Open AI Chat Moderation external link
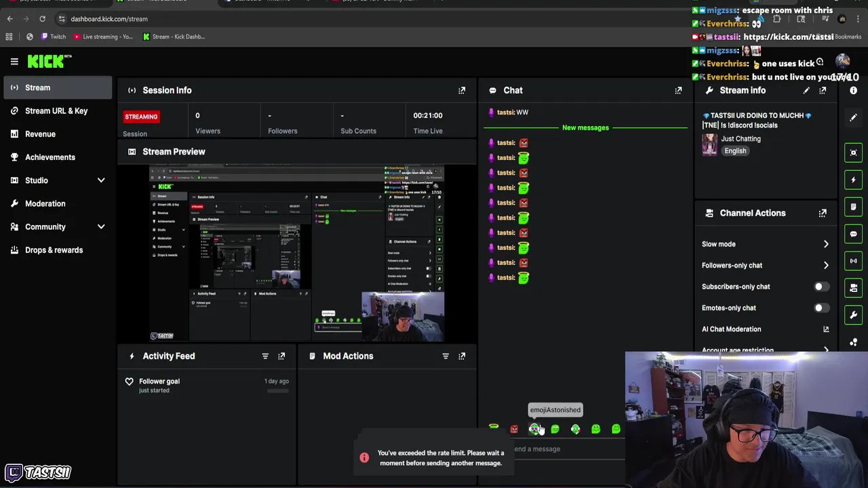 (x=826, y=329)
